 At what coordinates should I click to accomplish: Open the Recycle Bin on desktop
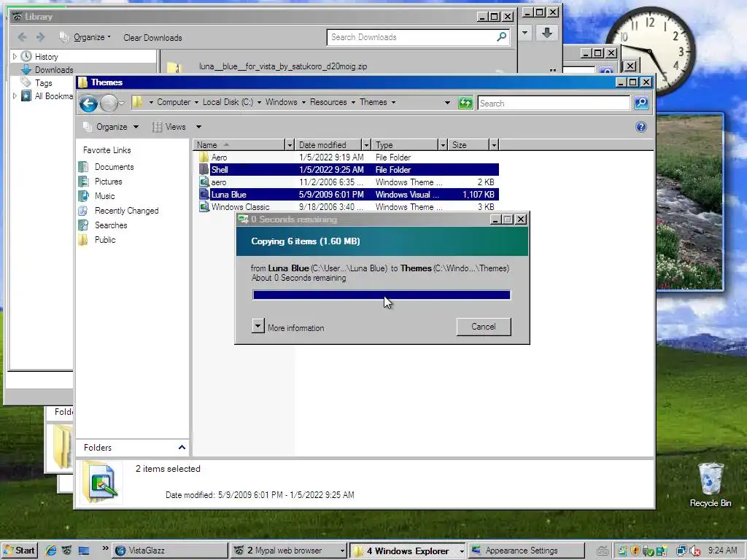click(x=711, y=484)
